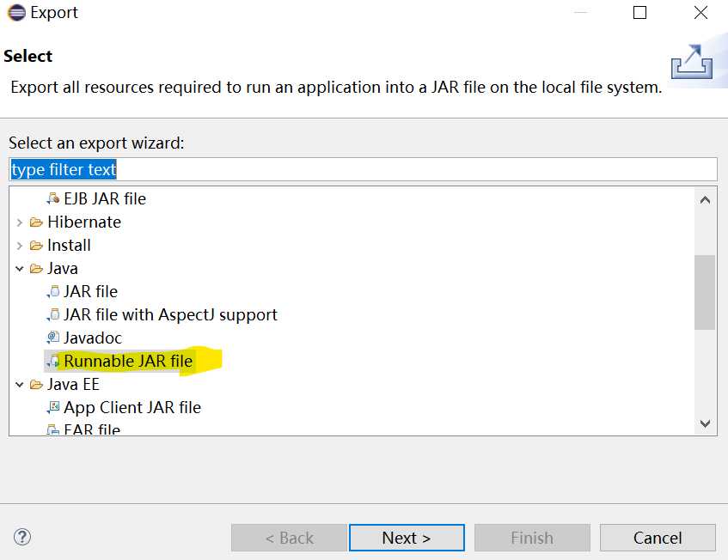Select the Java EE folder label
The width and height of the screenshot is (728, 560).
tap(73, 385)
